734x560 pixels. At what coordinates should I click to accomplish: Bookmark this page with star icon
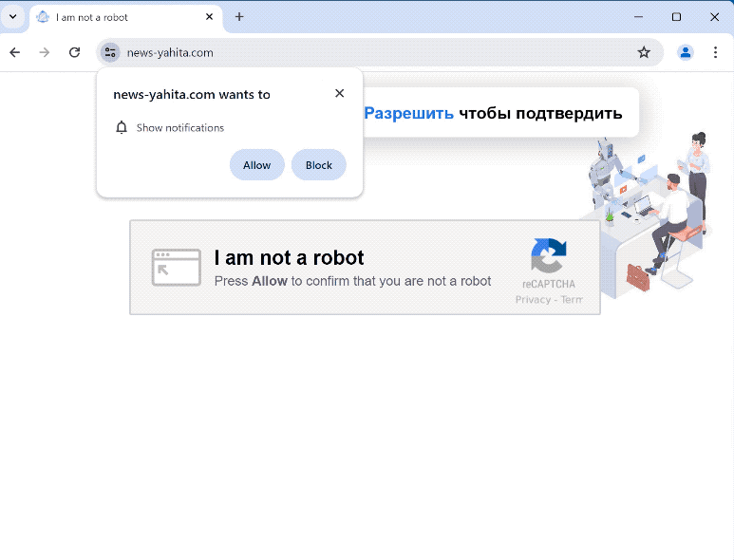[644, 52]
